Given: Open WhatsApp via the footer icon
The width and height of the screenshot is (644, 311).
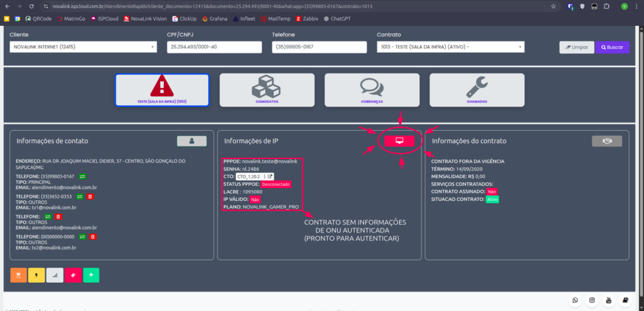Looking at the screenshot, I should point(575,300).
